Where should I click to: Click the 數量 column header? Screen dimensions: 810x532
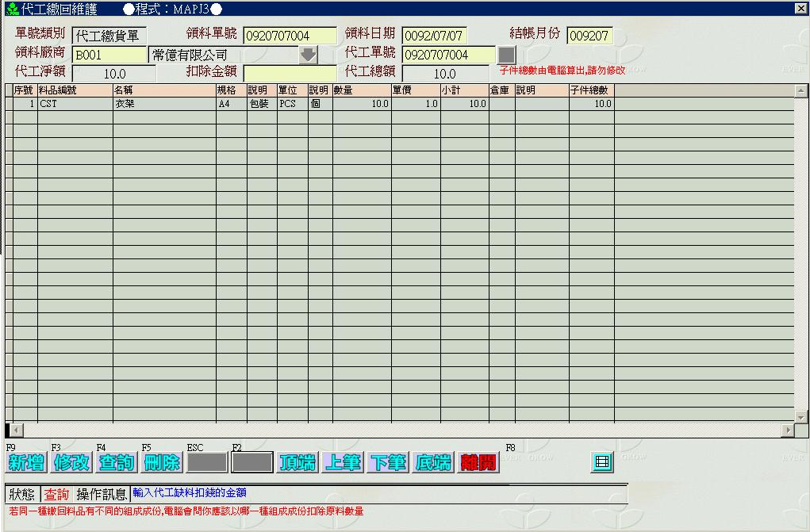tap(361, 90)
